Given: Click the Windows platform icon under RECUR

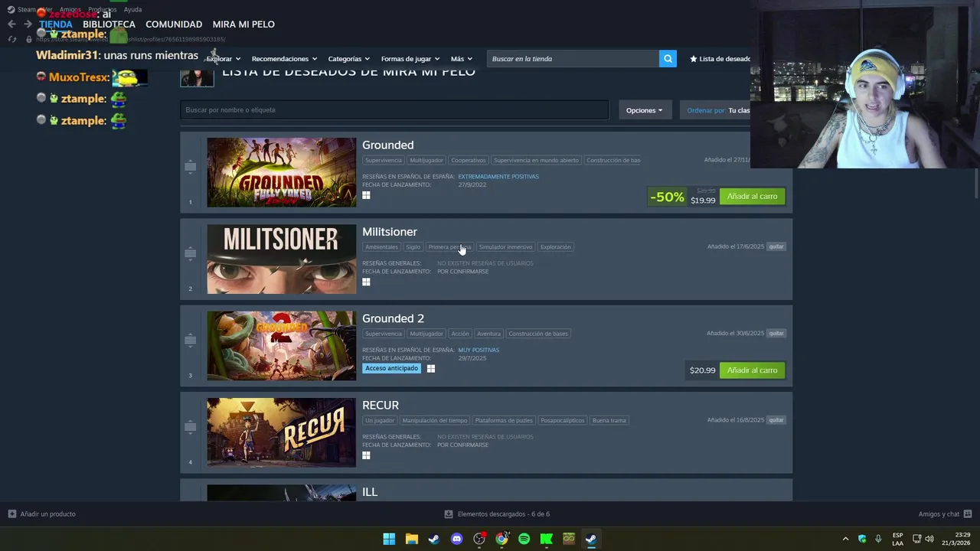Looking at the screenshot, I should pyautogui.click(x=366, y=455).
